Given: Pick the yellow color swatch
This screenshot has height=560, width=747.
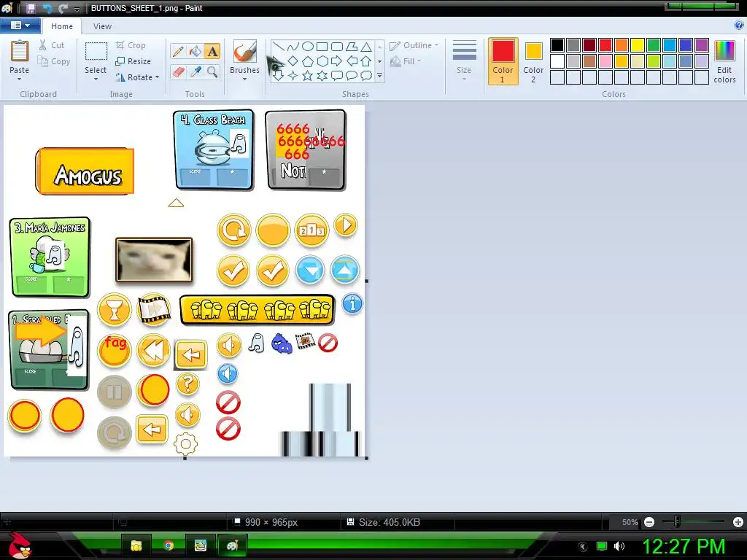Looking at the screenshot, I should click(638, 45).
